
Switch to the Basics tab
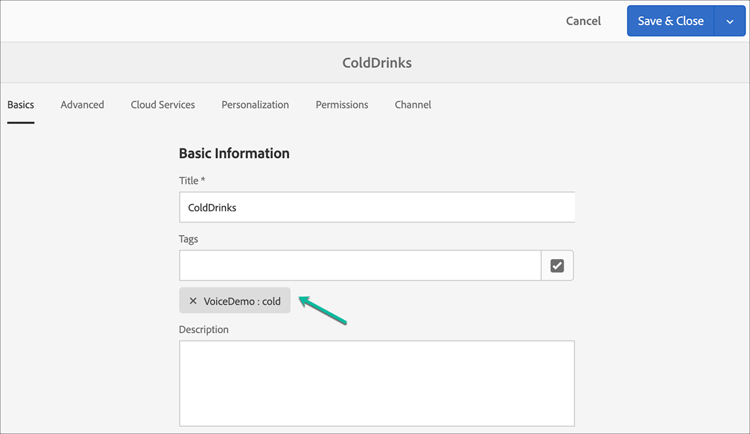20,104
